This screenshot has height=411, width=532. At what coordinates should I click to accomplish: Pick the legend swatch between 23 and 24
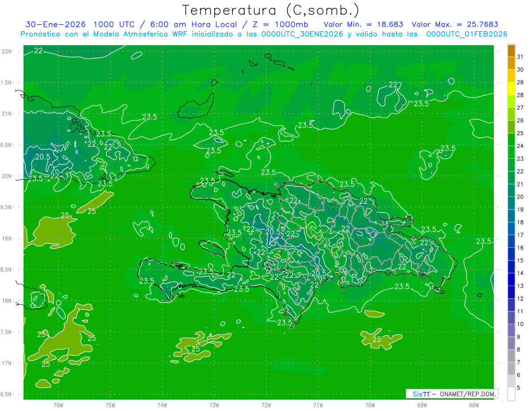[511, 153]
